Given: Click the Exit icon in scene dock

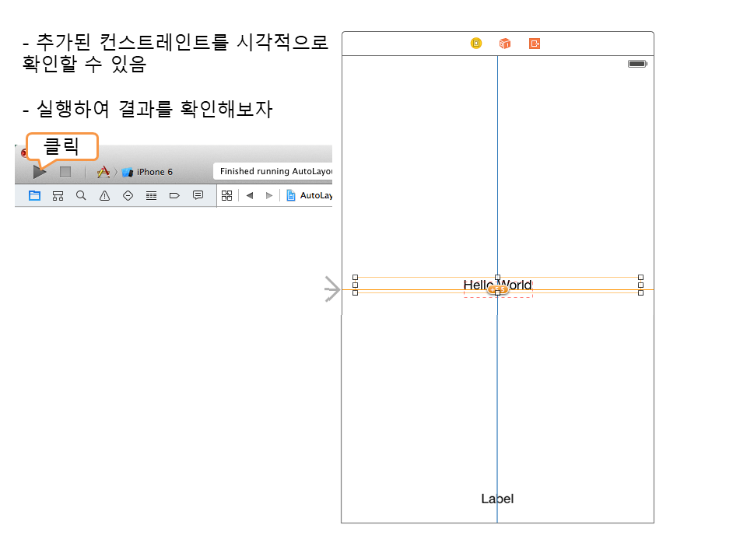Looking at the screenshot, I should pyautogui.click(x=535, y=44).
